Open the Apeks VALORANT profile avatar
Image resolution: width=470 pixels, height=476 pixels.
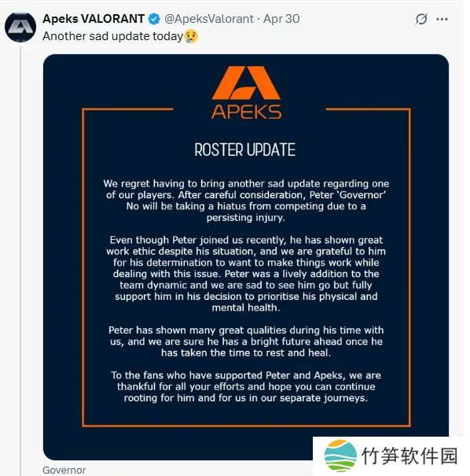[x=20, y=28]
